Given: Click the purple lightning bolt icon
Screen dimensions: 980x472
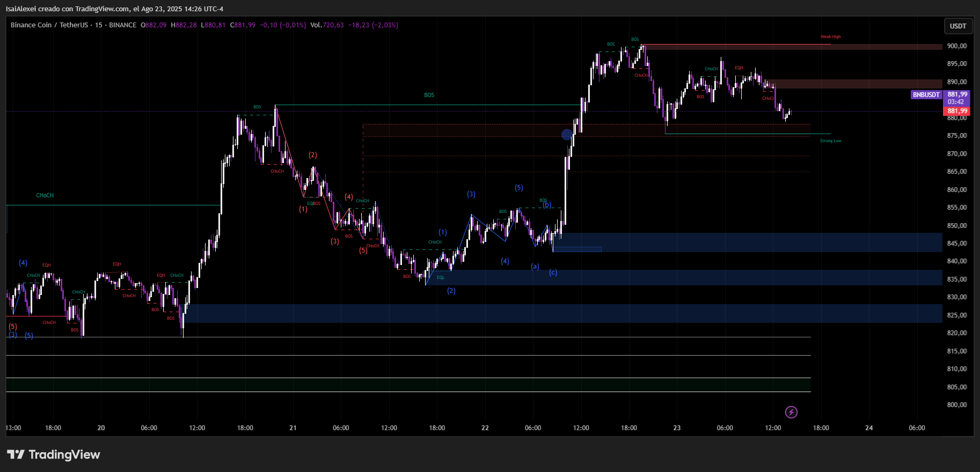Looking at the screenshot, I should coord(791,412).
